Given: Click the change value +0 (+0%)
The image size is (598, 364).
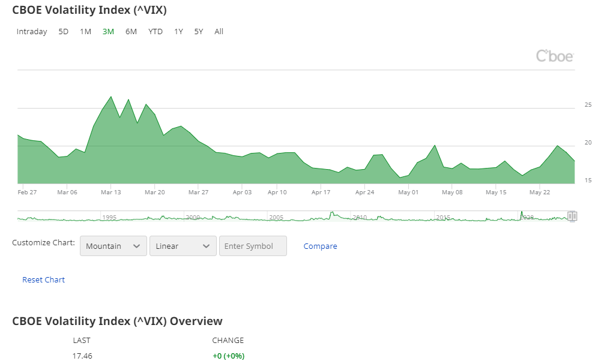Looking at the screenshot, I should [x=228, y=356].
